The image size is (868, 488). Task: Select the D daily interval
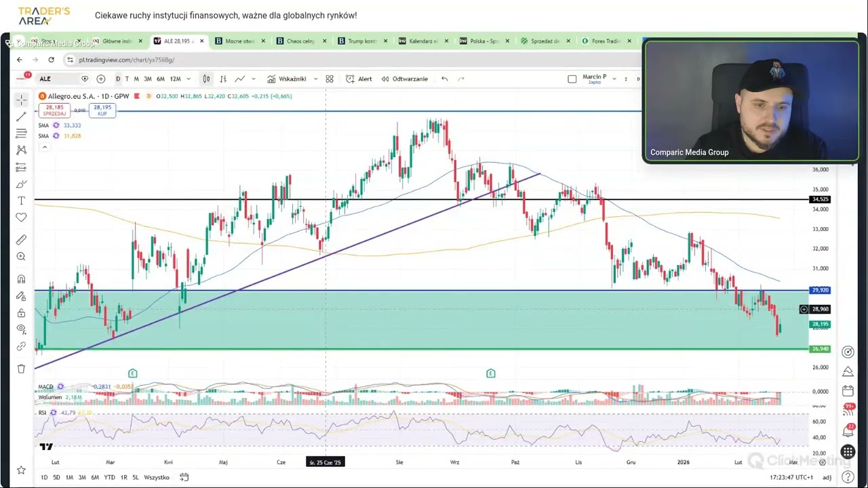coord(118,79)
